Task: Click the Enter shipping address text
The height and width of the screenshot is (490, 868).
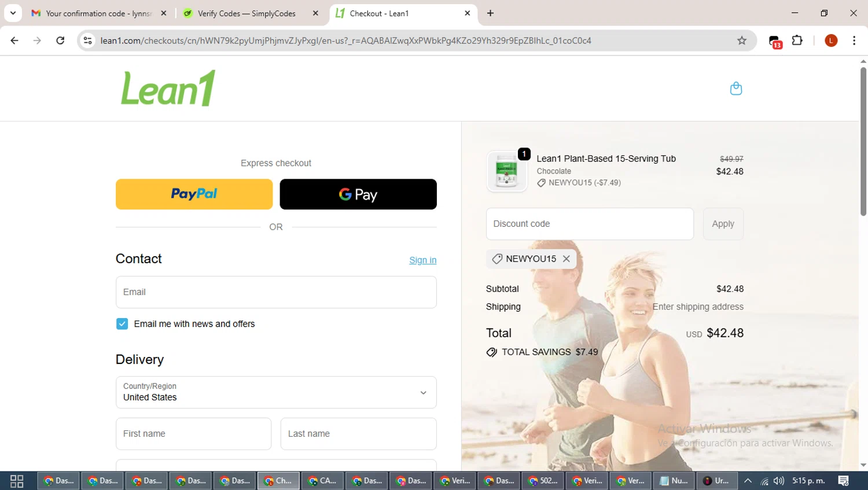Action: pyautogui.click(x=698, y=307)
